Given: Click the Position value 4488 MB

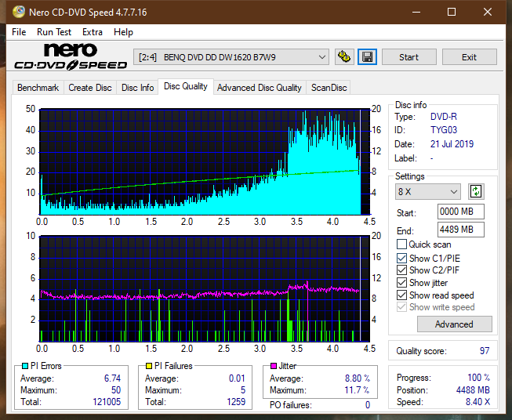Looking at the screenshot, I should tap(473, 390).
